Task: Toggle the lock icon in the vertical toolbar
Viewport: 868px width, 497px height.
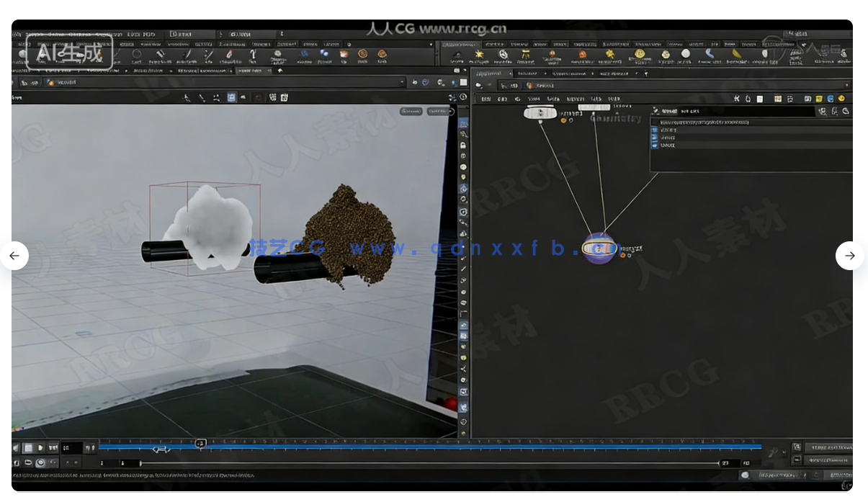Action: [463, 145]
